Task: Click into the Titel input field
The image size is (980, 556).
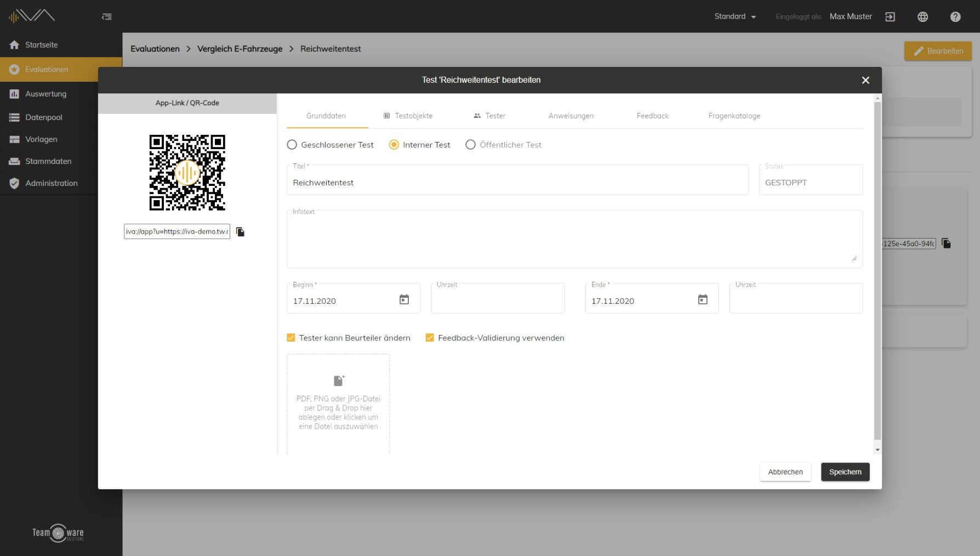Action: (x=517, y=180)
